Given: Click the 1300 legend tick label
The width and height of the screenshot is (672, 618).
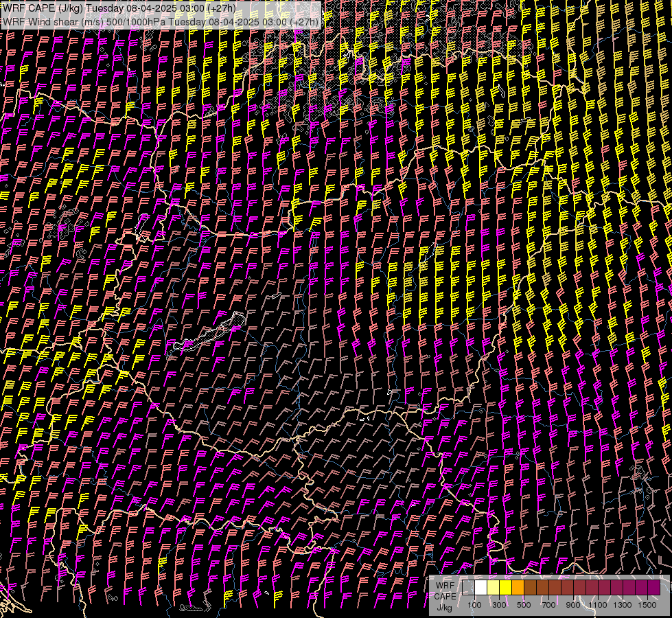Looking at the screenshot, I should tap(623, 605).
